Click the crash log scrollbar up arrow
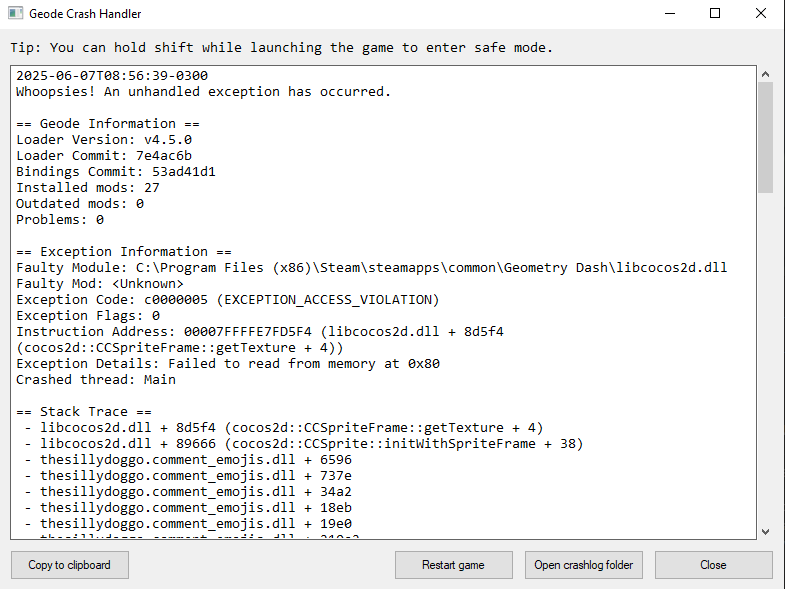The height and width of the screenshot is (589, 785). [x=765, y=74]
